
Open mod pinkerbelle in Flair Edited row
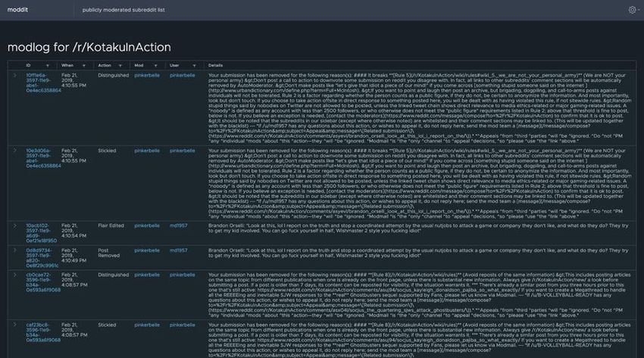(x=147, y=226)
